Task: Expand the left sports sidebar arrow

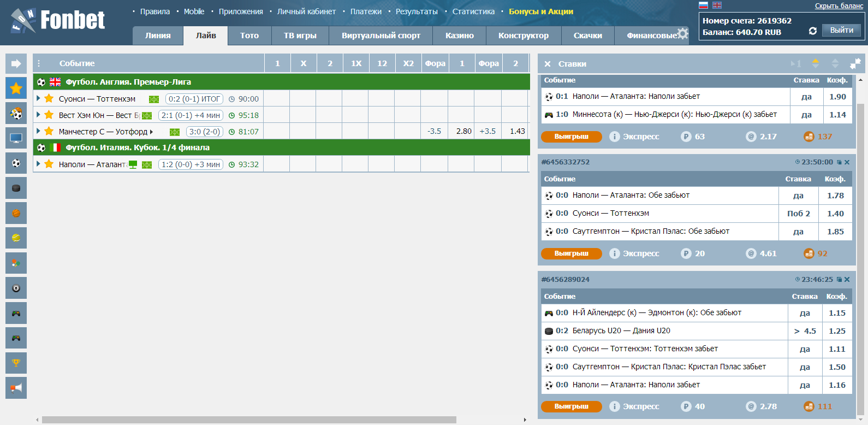Action: (x=16, y=63)
